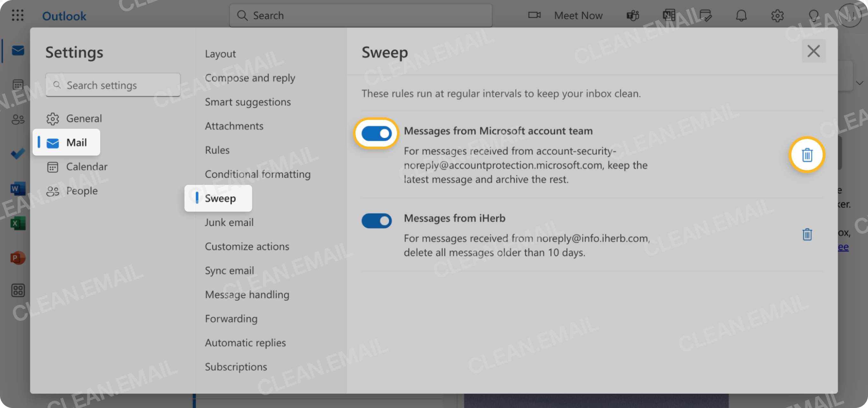This screenshot has width=868, height=408.
Task: Toggle off Messages from iHerb rule
Action: (x=376, y=221)
